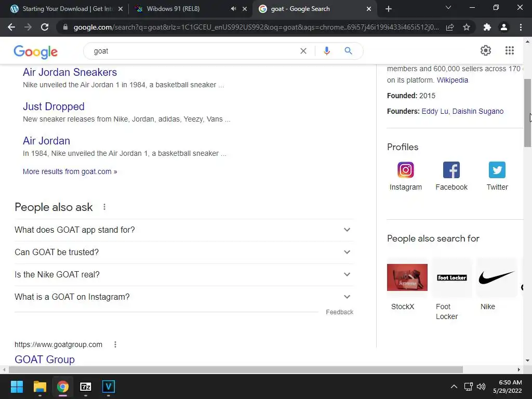Expand 'What does GOAT app stand for?'
The height and width of the screenshot is (399, 532).
point(184,230)
